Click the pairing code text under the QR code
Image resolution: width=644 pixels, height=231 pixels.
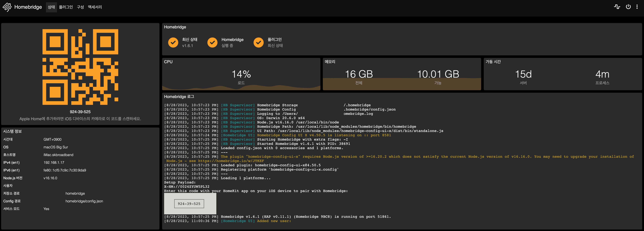click(80, 112)
